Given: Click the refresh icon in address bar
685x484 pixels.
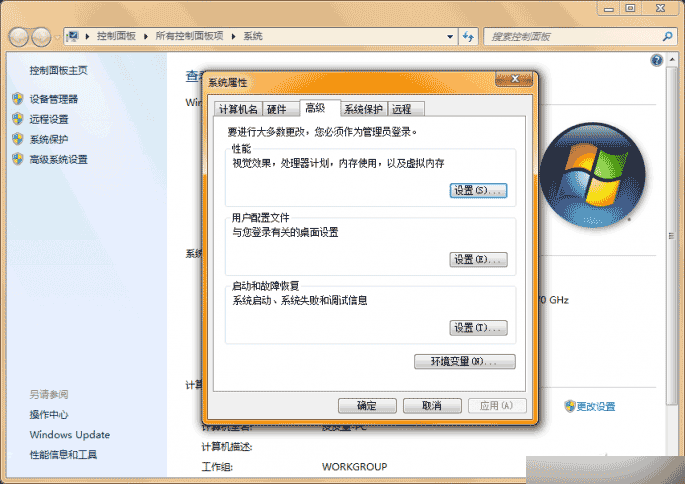Looking at the screenshot, I should click(468, 36).
